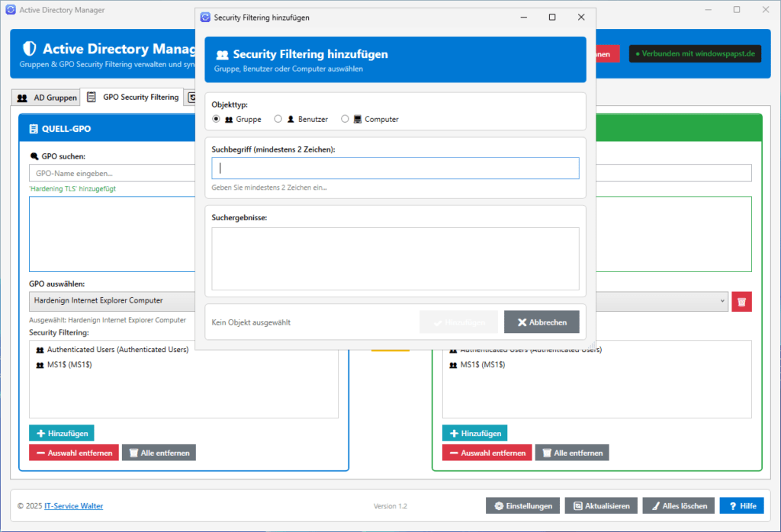
Task: Open Einstellungen via the gear icon
Action: tap(500, 505)
